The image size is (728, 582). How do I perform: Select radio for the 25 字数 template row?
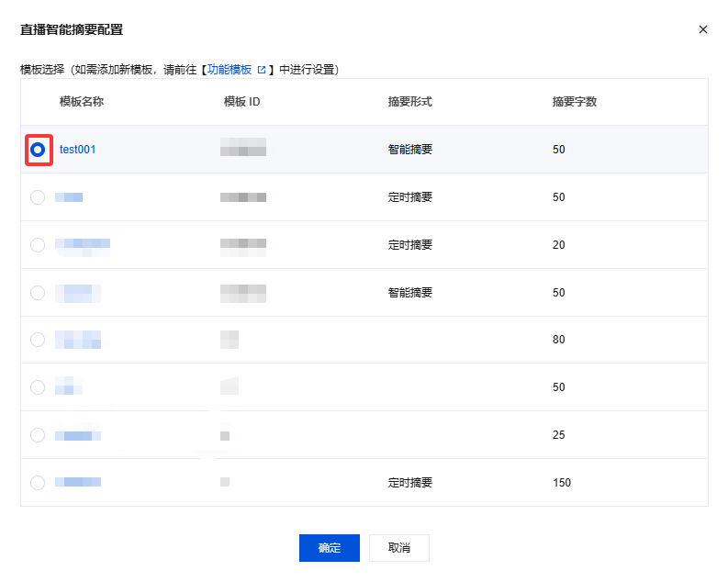click(x=38, y=435)
